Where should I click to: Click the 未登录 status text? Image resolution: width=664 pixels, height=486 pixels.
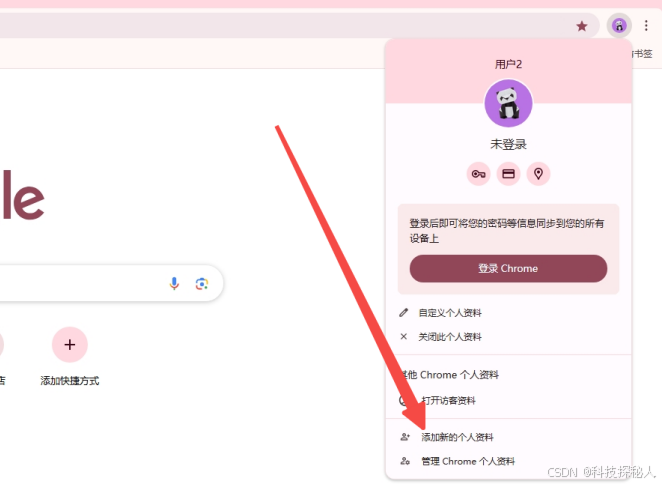508,145
